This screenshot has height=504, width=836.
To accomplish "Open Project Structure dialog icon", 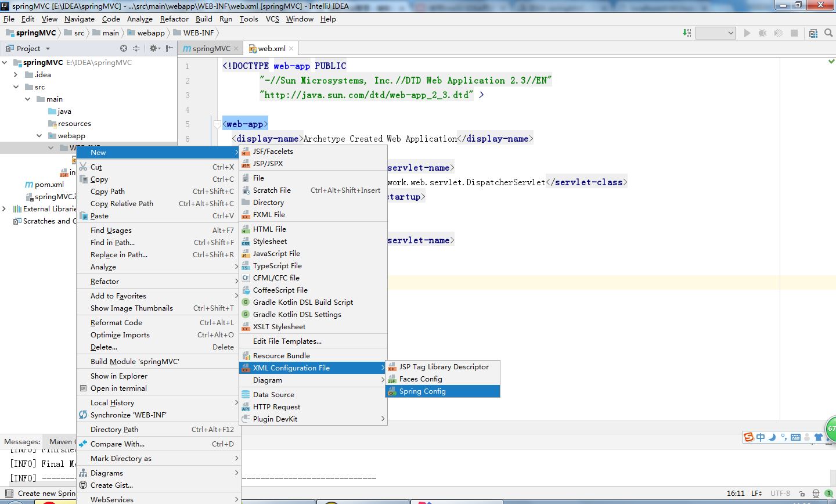I will pos(813,33).
